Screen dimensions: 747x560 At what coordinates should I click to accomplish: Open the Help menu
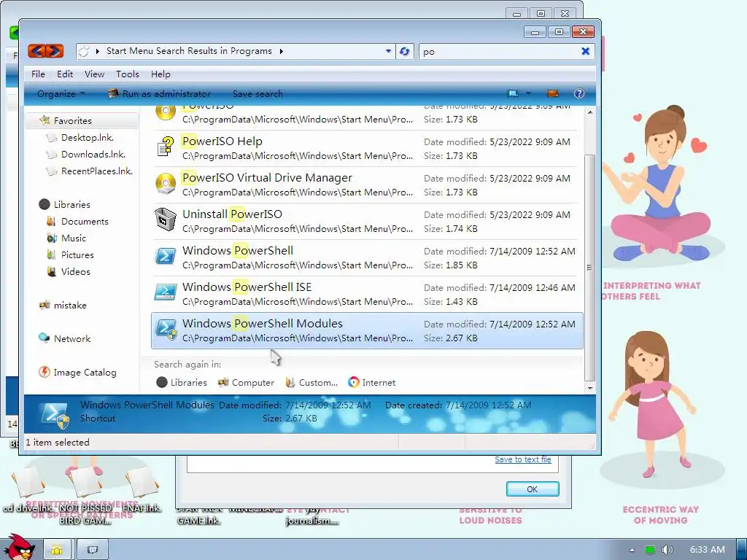160,74
